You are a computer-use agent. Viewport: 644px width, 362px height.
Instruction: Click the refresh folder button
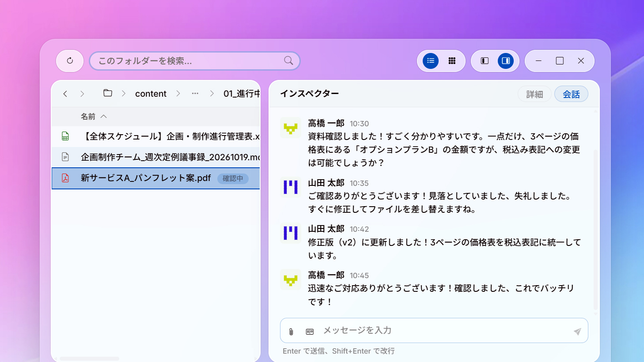click(x=70, y=61)
